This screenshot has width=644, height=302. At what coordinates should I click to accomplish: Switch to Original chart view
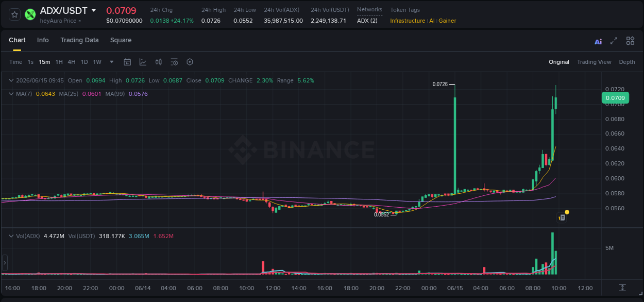559,62
